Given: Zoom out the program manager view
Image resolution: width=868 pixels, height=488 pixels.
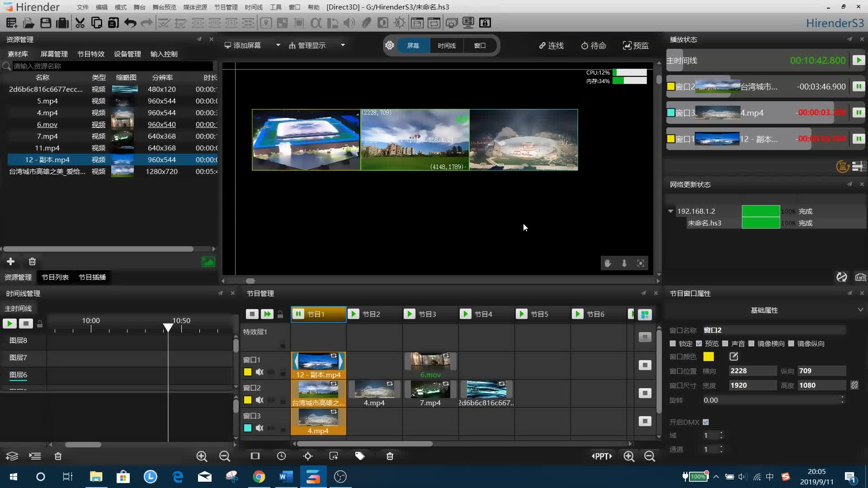Looking at the screenshot, I should 650,456.
